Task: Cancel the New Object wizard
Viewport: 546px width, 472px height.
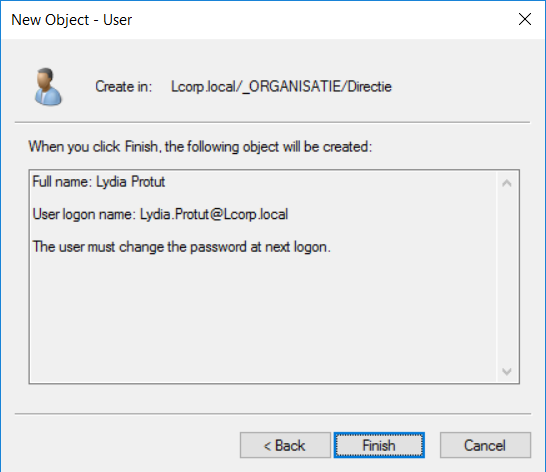Action: [485, 445]
